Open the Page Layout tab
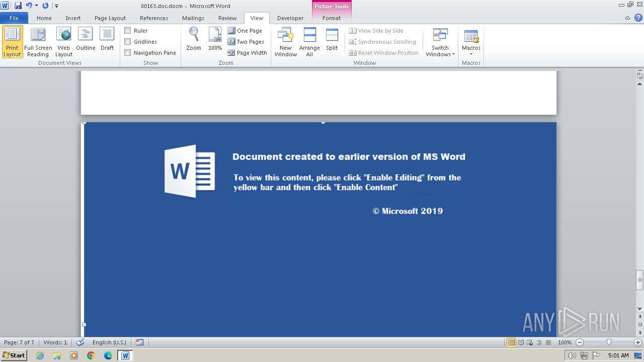 coord(110,18)
